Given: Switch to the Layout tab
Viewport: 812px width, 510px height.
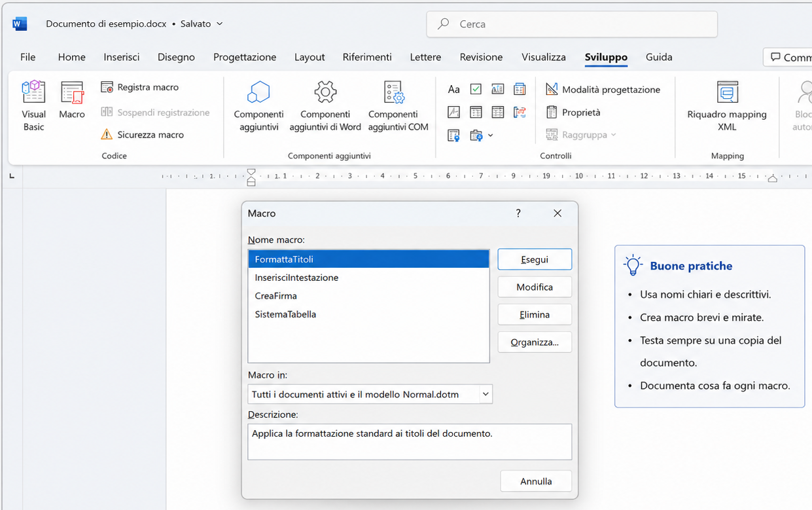Looking at the screenshot, I should (x=309, y=57).
